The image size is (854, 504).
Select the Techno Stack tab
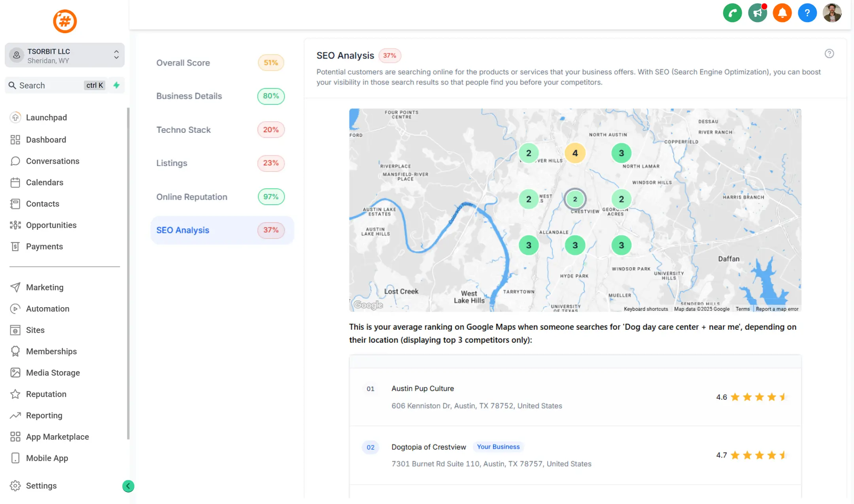(x=222, y=130)
